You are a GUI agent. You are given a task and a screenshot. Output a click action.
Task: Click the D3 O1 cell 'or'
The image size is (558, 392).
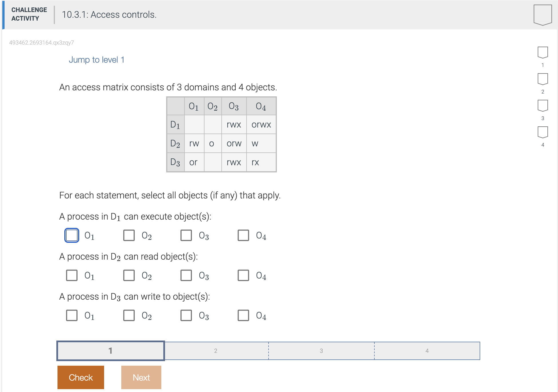(x=194, y=162)
